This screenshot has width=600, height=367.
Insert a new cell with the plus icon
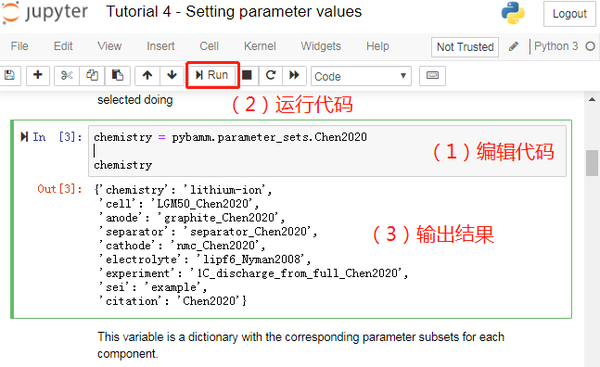[38, 75]
